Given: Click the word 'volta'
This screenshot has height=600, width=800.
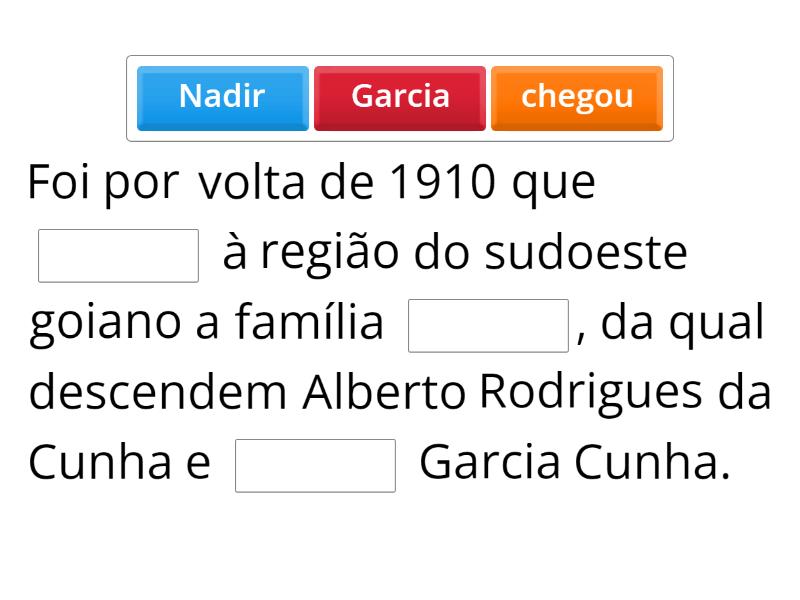Looking at the screenshot, I should (249, 183).
